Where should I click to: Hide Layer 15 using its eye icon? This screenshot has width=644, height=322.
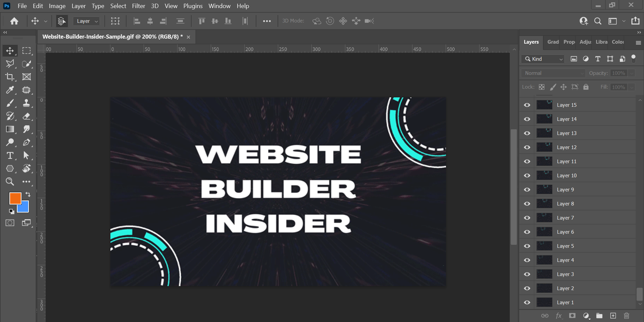[x=527, y=105]
